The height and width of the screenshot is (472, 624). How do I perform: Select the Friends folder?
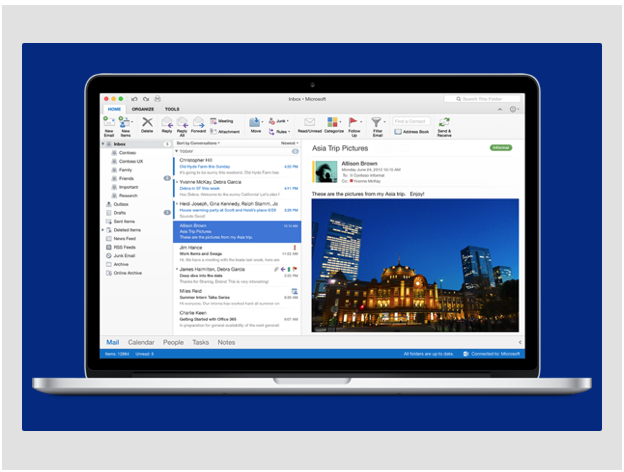click(x=136, y=178)
